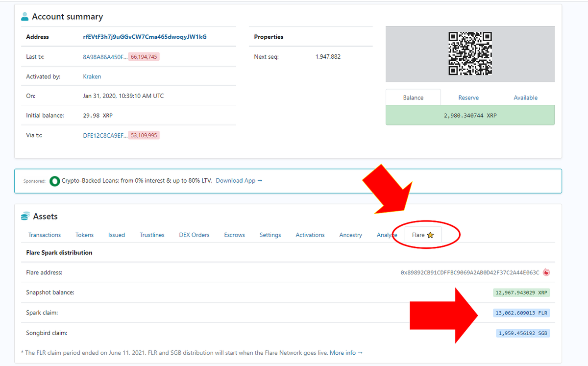Open the Download App link in the banner
The width and height of the screenshot is (588, 366).
pos(236,180)
